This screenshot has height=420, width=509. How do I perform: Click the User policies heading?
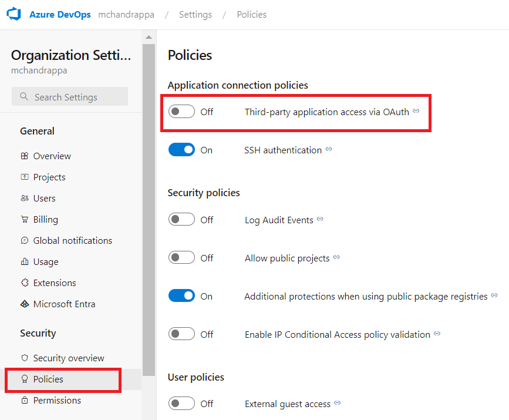coord(196,377)
